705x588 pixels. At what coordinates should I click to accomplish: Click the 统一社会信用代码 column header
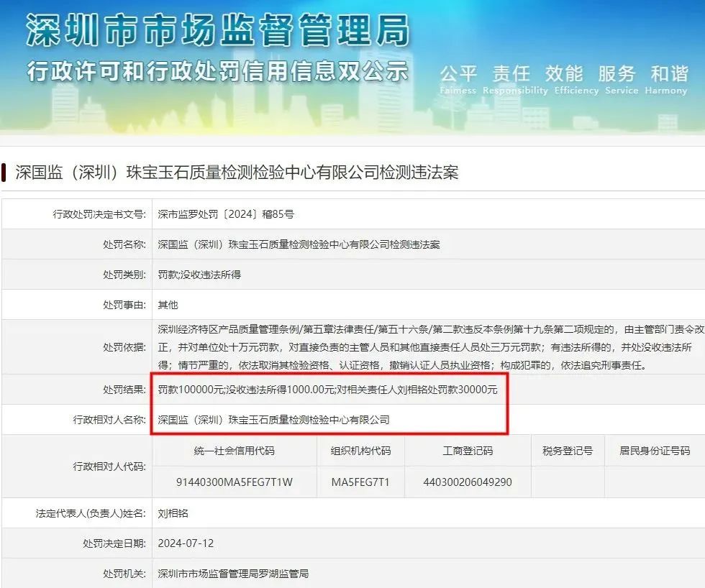(x=235, y=451)
